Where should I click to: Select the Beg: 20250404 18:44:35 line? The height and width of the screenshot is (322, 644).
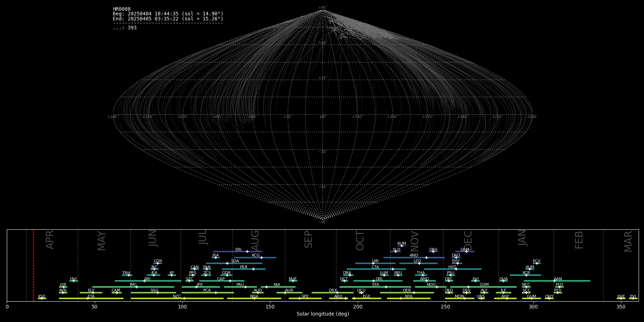[x=168, y=14]
